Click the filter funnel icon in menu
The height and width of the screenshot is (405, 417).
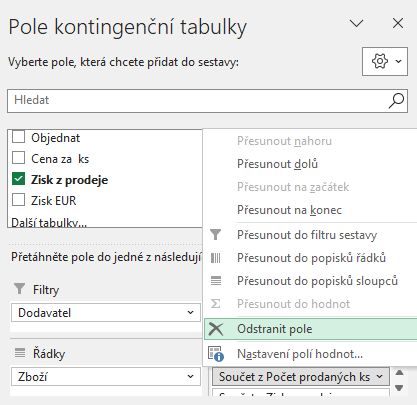click(x=215, y=235)
